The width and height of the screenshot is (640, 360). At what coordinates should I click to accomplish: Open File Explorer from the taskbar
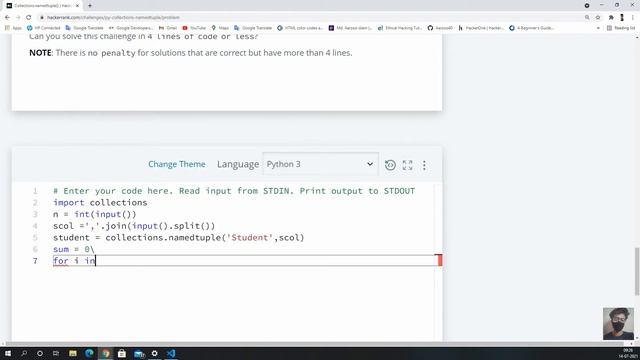tap(73, 353)
